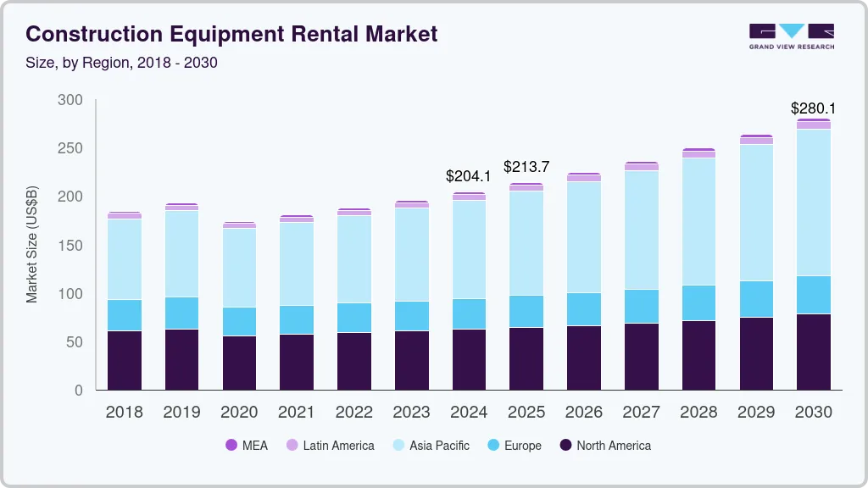The height and width of the screenshot is (488, 868).
Task: Click the 2018 North America bar segment
Action: [125, 360]
